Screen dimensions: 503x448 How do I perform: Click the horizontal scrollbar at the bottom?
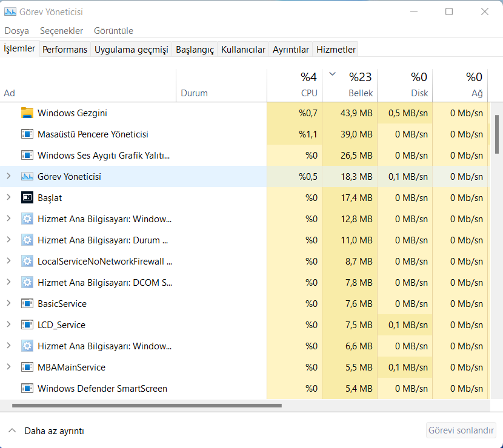[x=147, y=406]
